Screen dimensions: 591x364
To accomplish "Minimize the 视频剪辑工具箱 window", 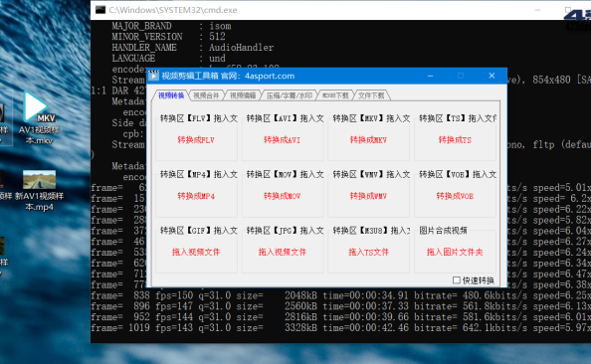I will pos(430,76).
